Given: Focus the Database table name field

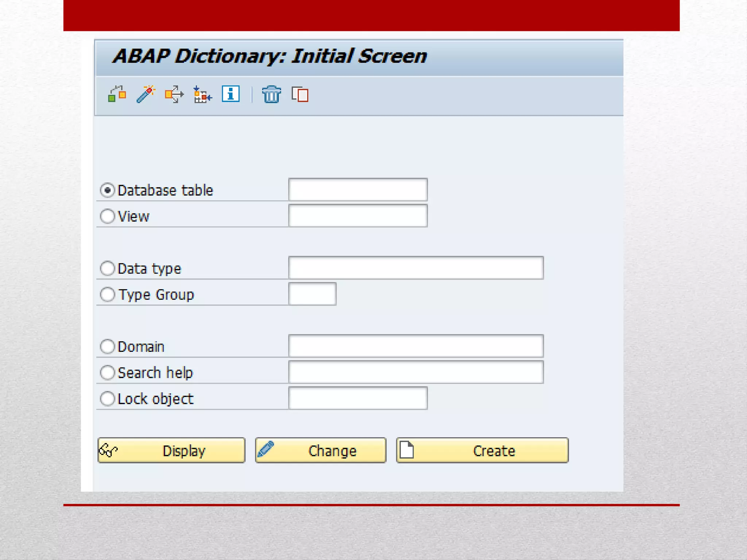Looking at the screenshot, I should 357,190.
